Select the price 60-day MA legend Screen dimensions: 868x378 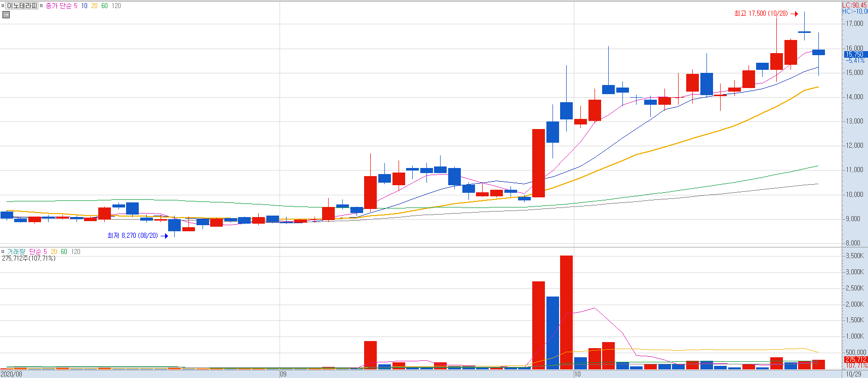(104, 6)
